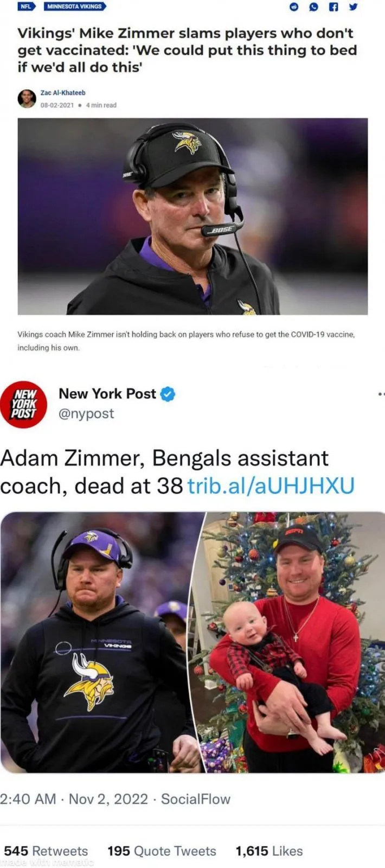Image resolution: width=385 pixels, height=868 pixels.
Task: View the 1,615 Likes list
Action: 269,851
